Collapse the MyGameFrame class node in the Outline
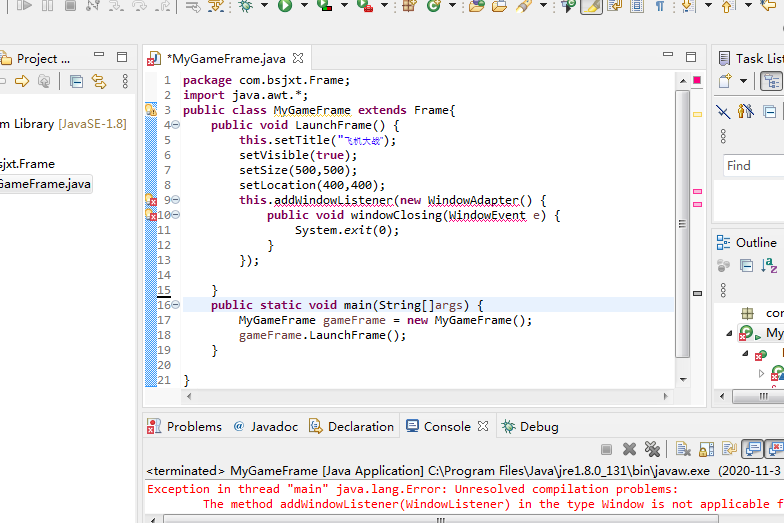Viewport: 784px width, 523px height. [x=729, y=333]
